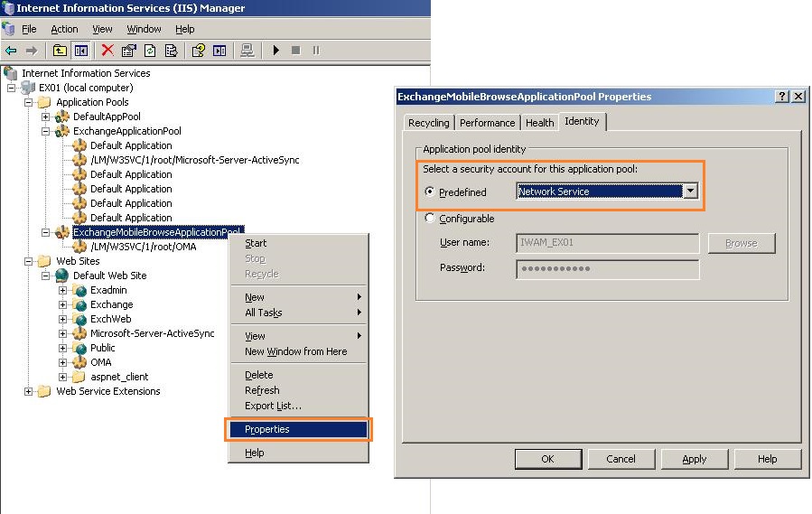Open the Action menu
The width and height of the screenshot is (812, 514).
[x=64, y=29]
